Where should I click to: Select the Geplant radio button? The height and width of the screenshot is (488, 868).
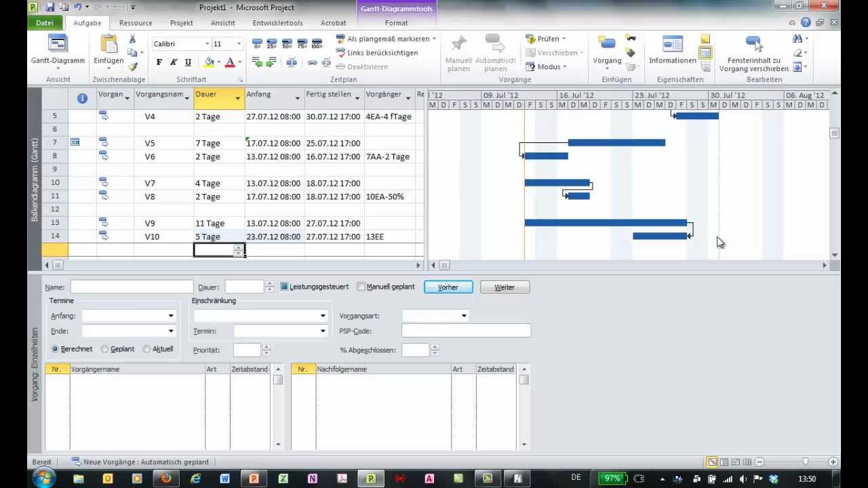click(x=105, y=349)
